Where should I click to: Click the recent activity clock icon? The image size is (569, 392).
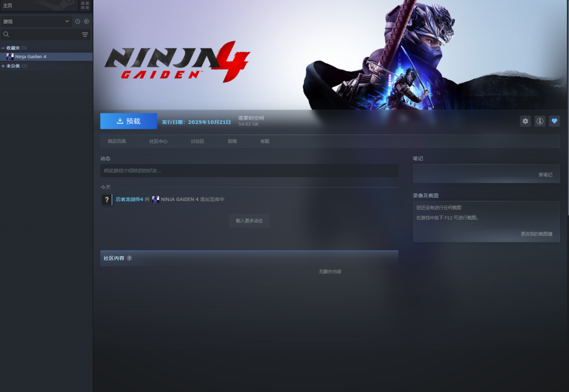[x=77, y=22]
